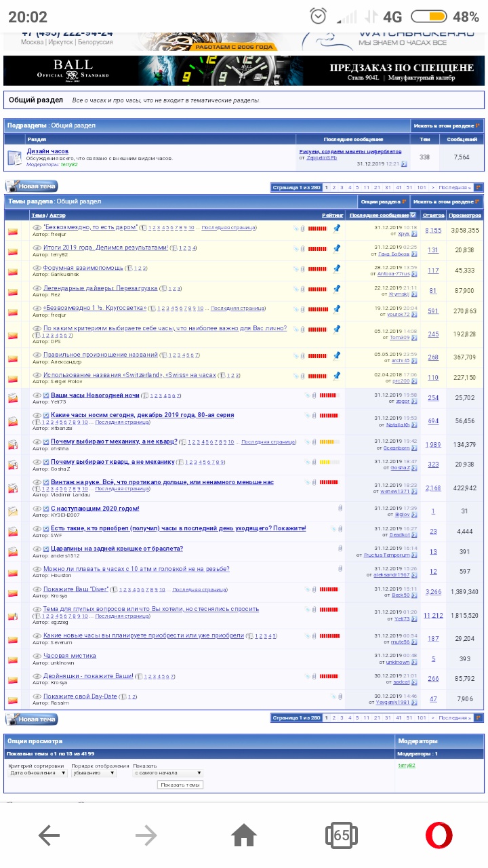Click the subforum icon beside «Дизайн часов»
Screen dimensions: 488x868
[x=15, y=157]
